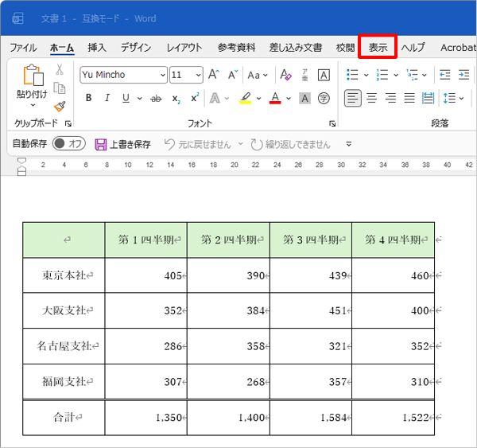
Task: Activate the Format Painter brush
Action: [x=60, y=107]
